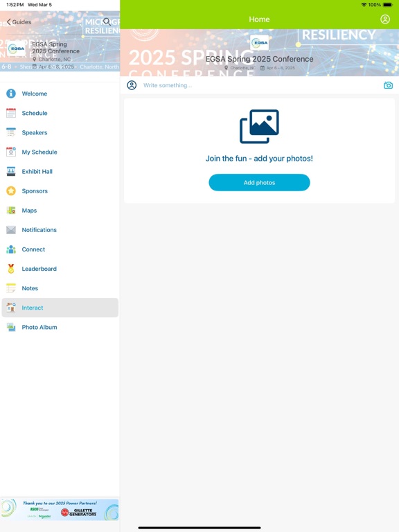Open Notes from the sidebar

coord(60,288)
